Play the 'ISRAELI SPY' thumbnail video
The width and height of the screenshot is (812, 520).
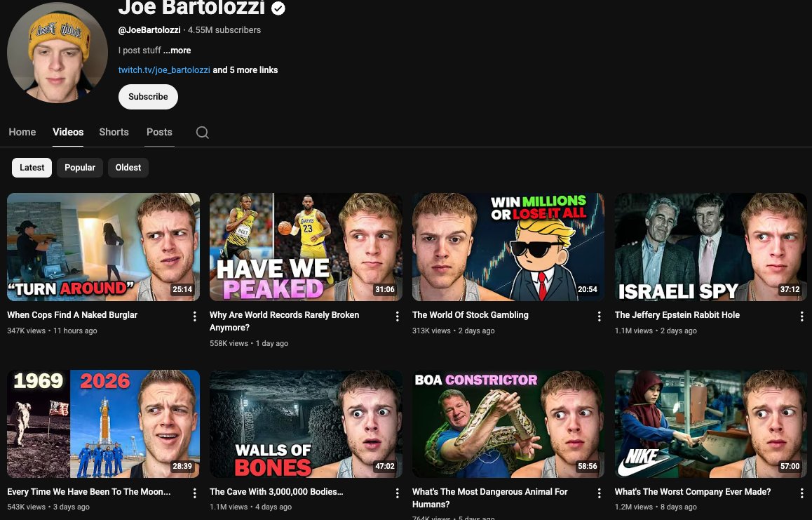pyautogui.click(x=710, y=247)
